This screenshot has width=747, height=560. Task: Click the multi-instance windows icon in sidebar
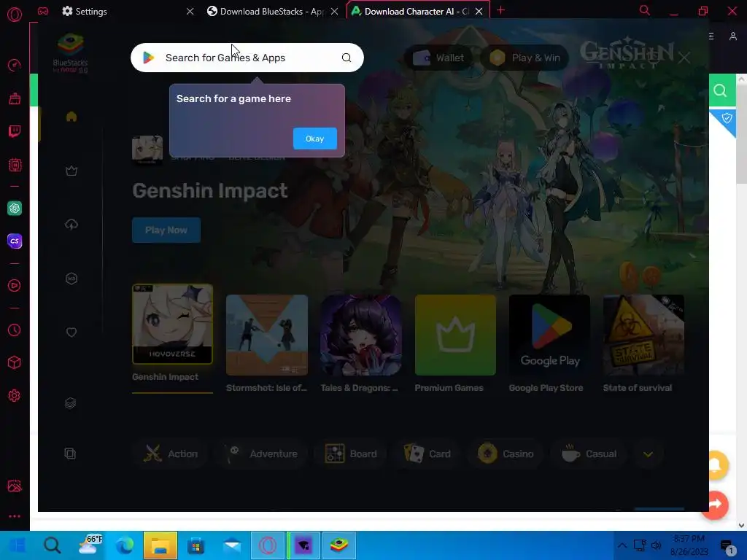pyautogui.click(x=70, y=454)
